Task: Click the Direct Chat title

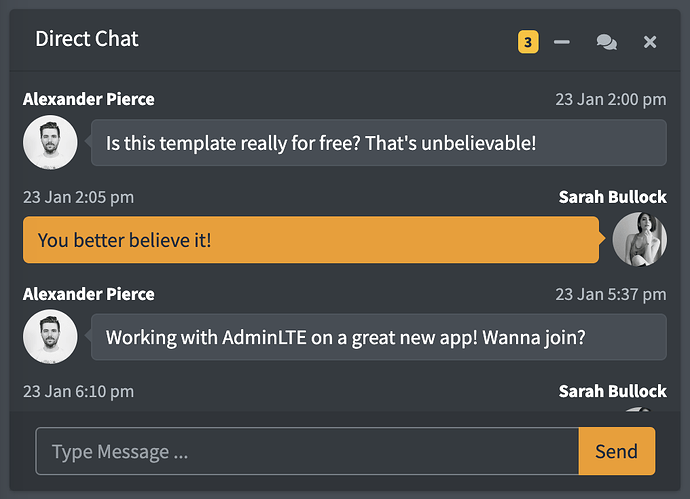Action: [87, 39]
